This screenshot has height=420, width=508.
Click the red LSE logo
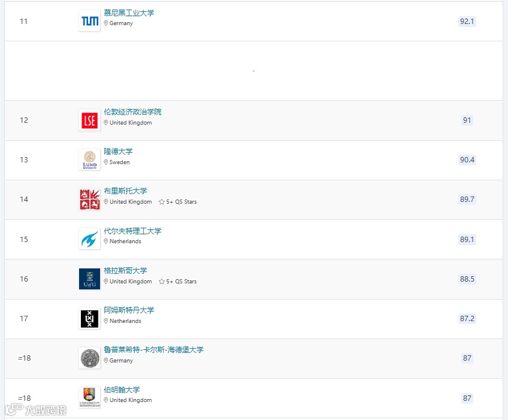[89, 120]
